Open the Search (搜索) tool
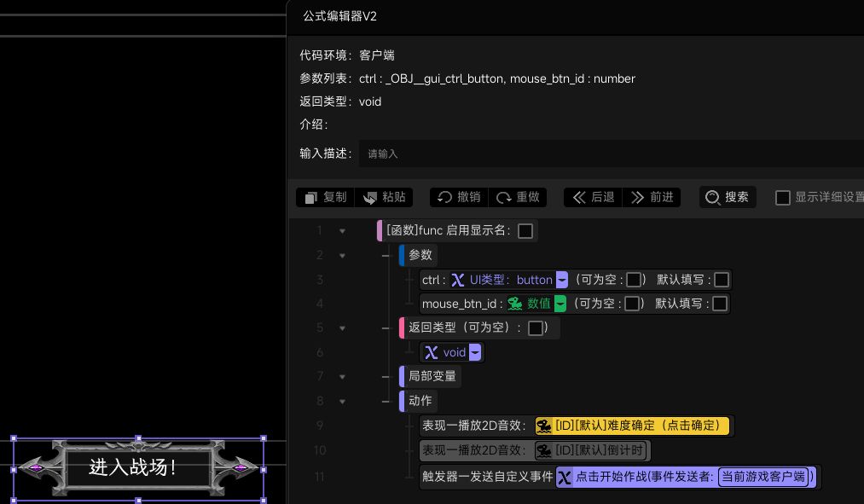Viewport: 864px width, 504px height. point(728,197)
